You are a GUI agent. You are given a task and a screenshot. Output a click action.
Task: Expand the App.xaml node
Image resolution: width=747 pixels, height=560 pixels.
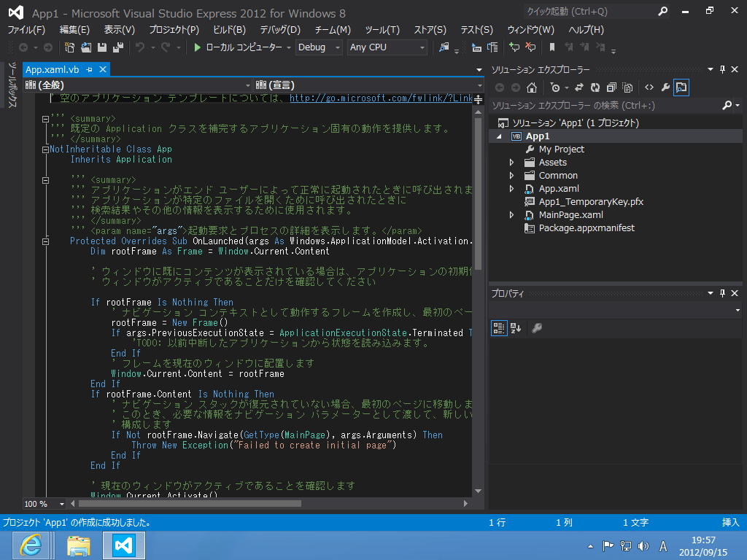click(x=511, y=189)
